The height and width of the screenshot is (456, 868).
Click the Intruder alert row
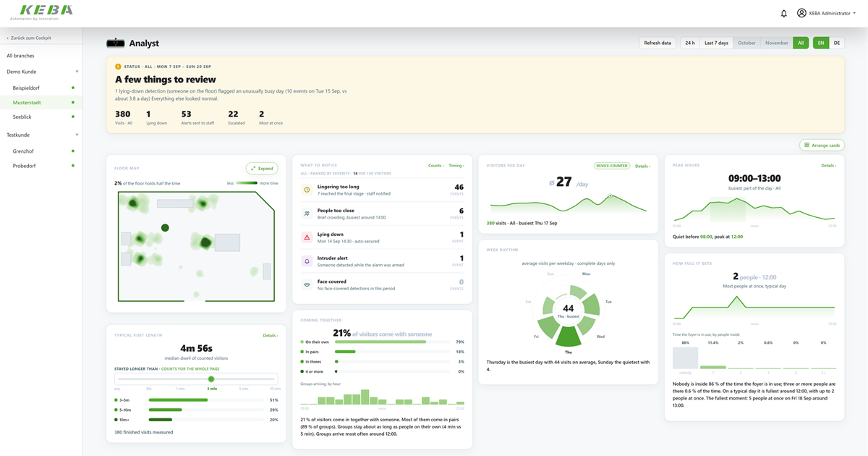tap(382, 261)
